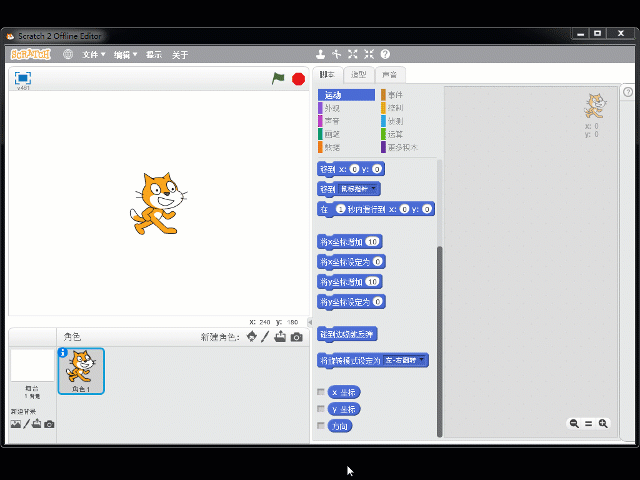Screen dimensions: 640x480
Task: Select the 外观 block category
Action: pyautogui.click(x=346, y=108)
